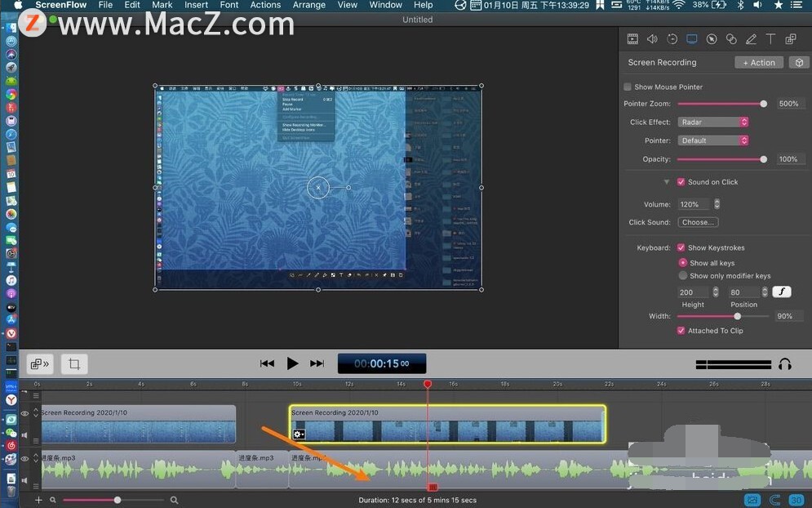
Task: Select the crop tool below the canvas
Action: [x=74, y=364]
